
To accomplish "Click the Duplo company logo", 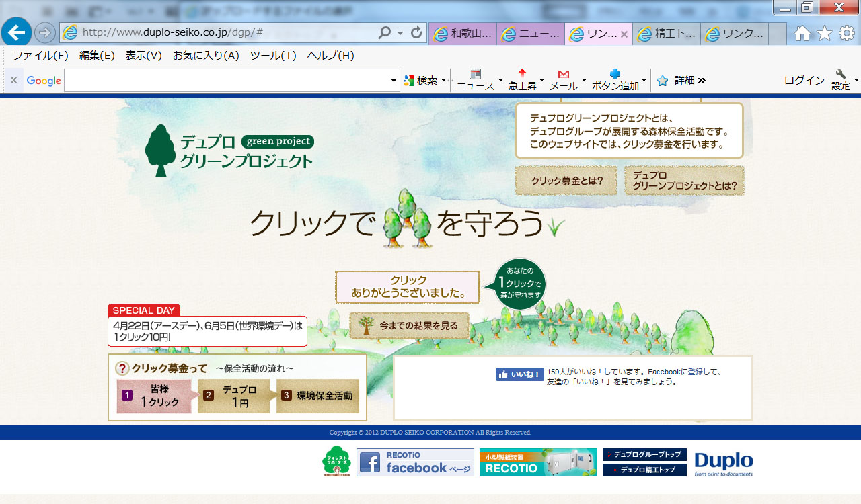I will tap(724, 464).
